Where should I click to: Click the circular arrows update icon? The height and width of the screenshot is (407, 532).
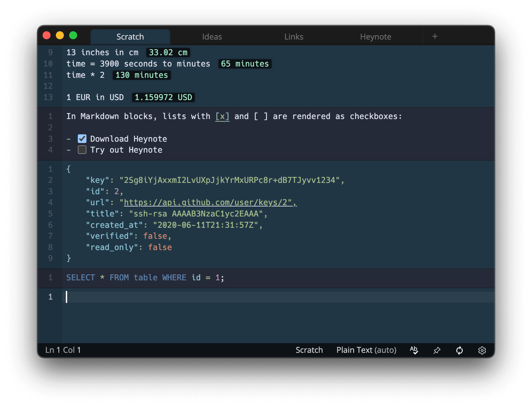[x=460, y=350]
